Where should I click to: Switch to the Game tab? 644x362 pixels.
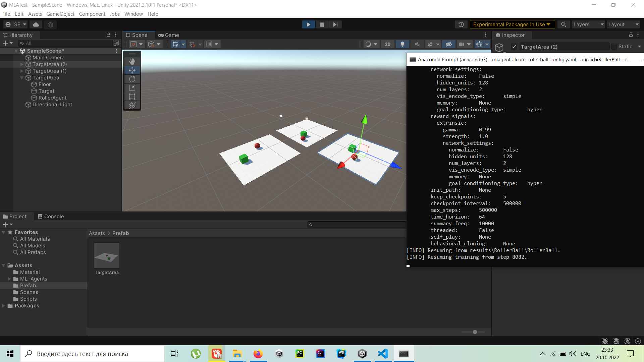click(169, 35)
